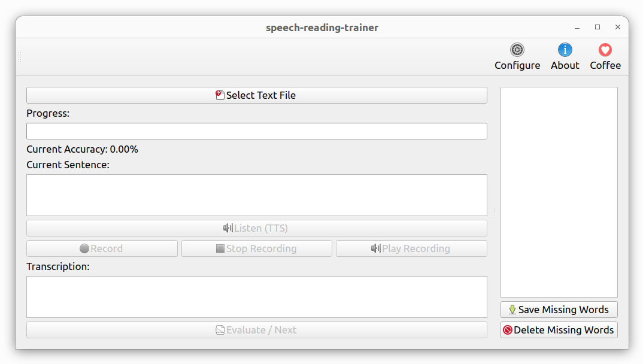This screenshot has height=364, width=643.
Task: Open the About info icon
Action: click(x=565, y=50)
